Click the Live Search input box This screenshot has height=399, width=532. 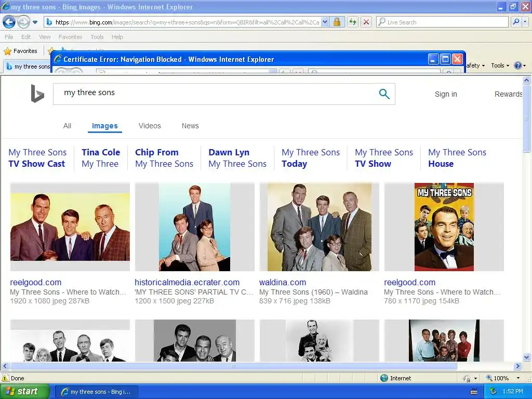click(442, 22)
